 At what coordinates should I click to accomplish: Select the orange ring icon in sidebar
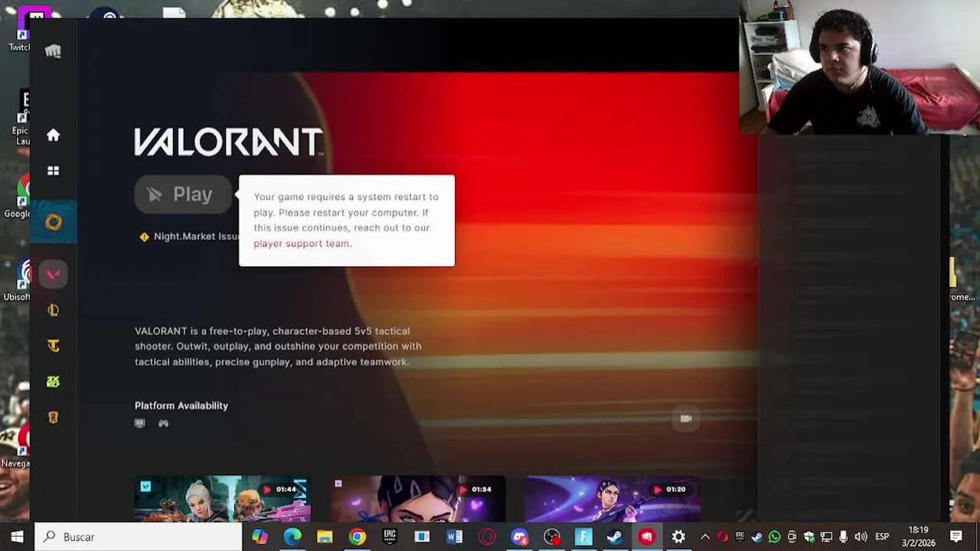(53, 222)
